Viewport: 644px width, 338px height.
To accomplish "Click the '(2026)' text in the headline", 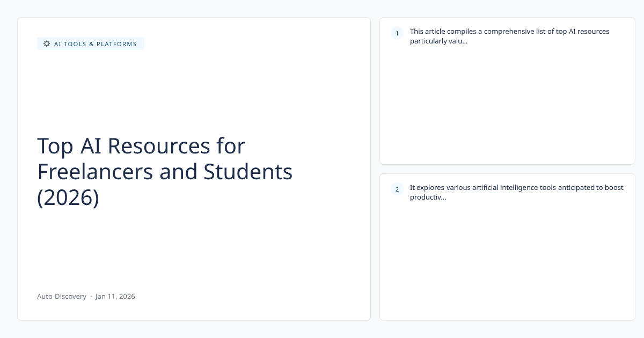I will (x=68, y=197).
